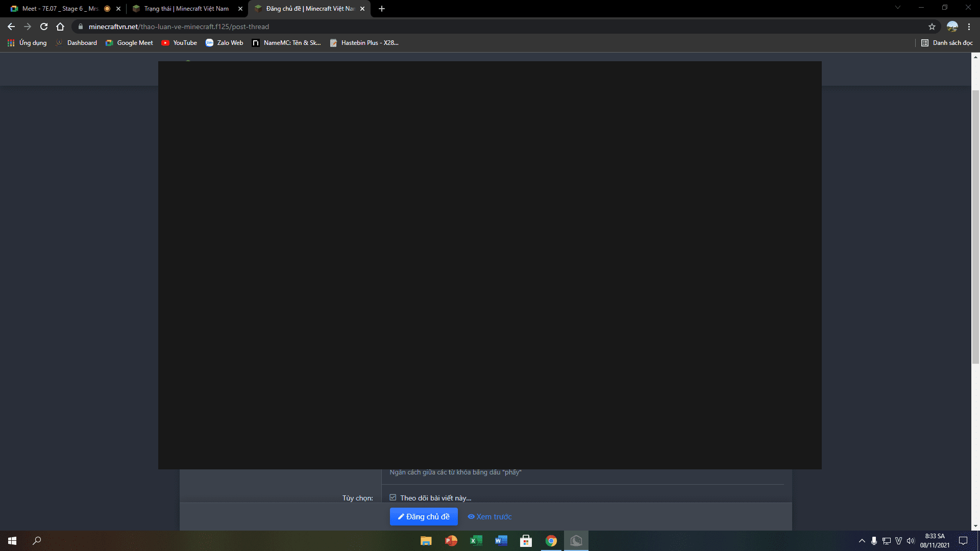Click the page vertical scrollbar thumb
This screenshot has width=980, height=551.
[975, 227]
